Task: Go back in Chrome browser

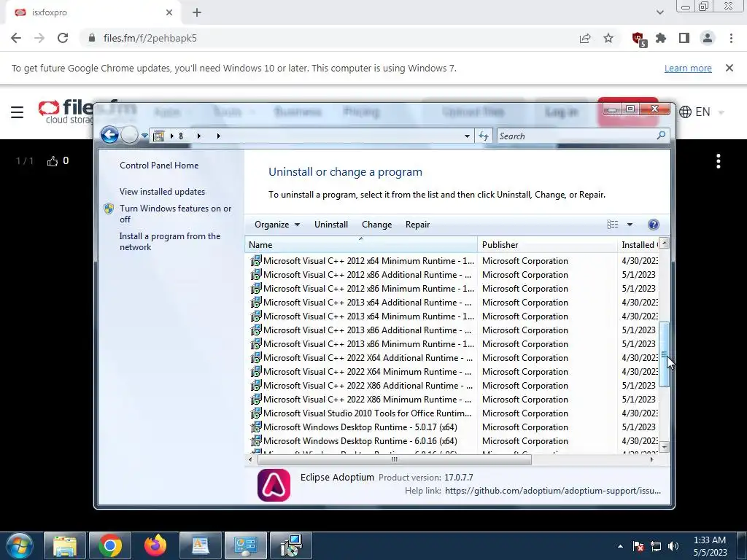Action: pyautogui.click(x=16, y=38)
